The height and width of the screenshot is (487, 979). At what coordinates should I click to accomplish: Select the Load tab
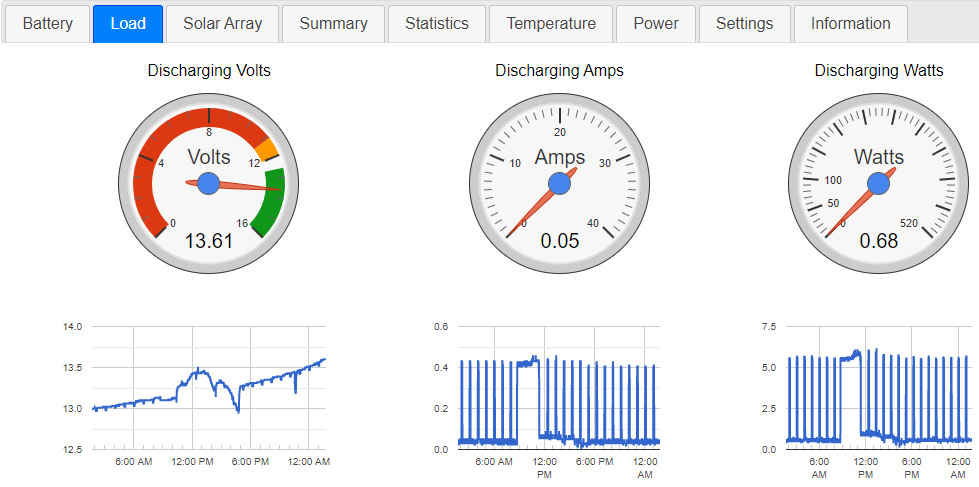128,23
